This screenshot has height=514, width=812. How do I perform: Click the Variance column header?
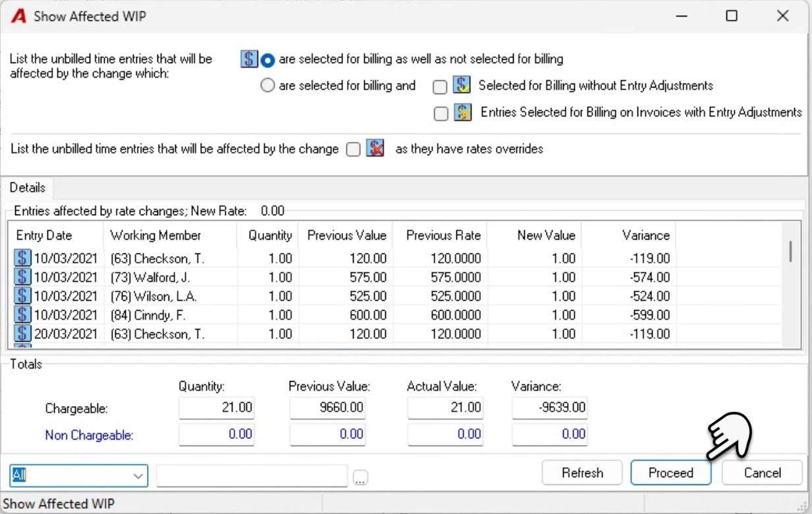point(629,236)
